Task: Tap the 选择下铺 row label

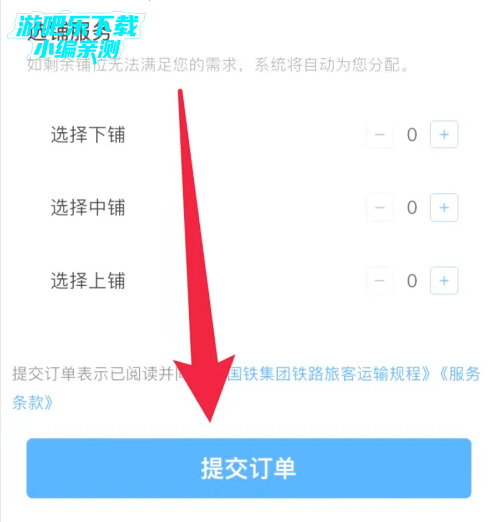Action: [88, 135]
